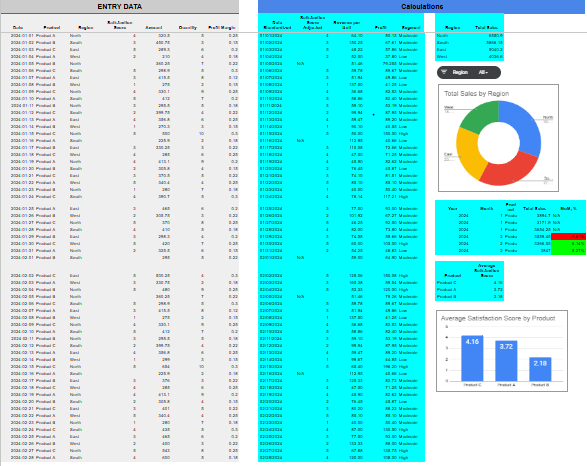Open the All dropdown in Region slicer
This screenshot has width=587, height=466.
point(483,72)
